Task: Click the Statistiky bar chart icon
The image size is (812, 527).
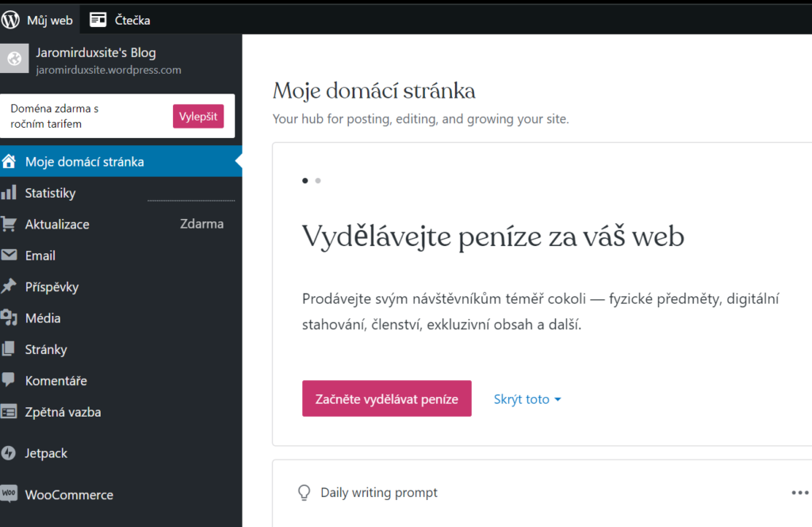Action: [x=9, y=193]
